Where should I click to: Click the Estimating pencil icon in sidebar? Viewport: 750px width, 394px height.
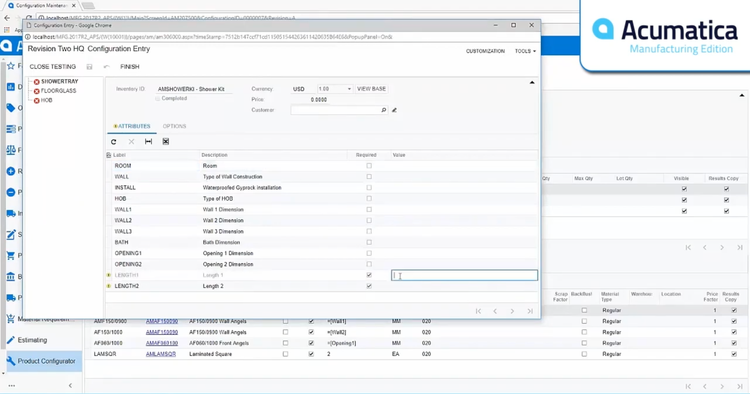coord(11,340)
